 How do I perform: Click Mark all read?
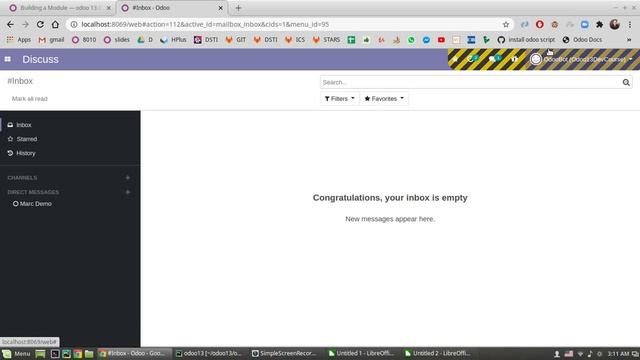(30, 99)
